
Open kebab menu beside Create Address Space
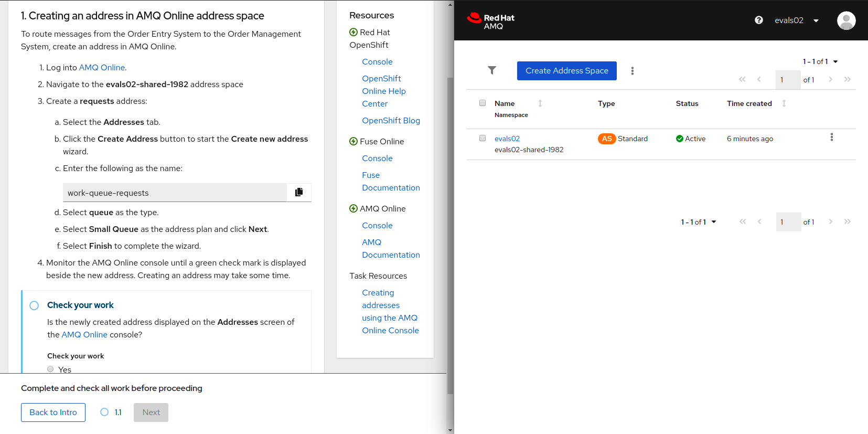633,71
